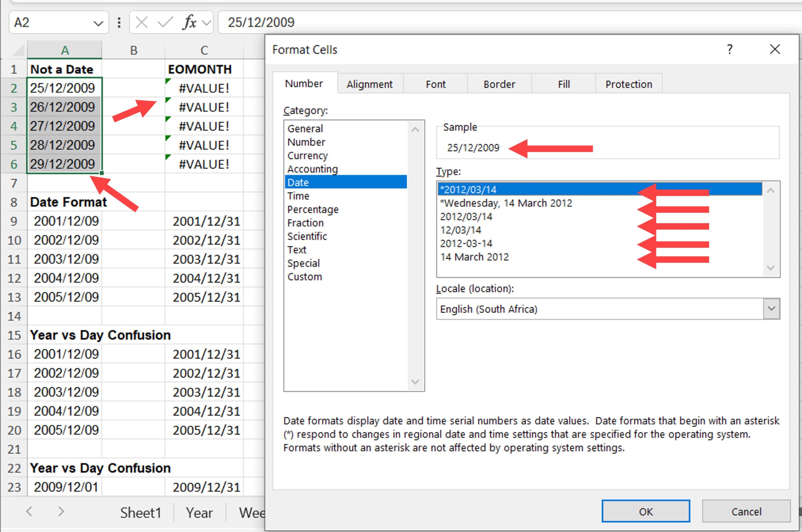Image resolution: width=802 pixels, height=532 pixels.
Task: Click the green error indicator on a #VALUE! cell
Action: [x=167, y=81]
